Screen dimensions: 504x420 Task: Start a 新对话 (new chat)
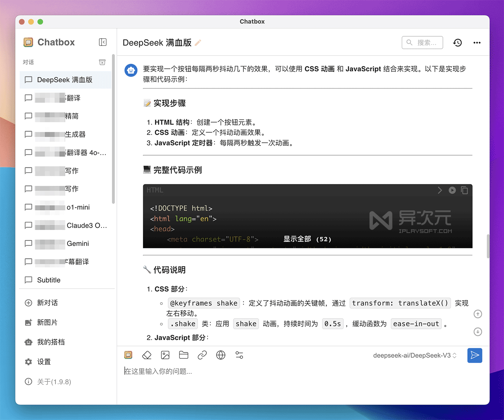point(47,303)
